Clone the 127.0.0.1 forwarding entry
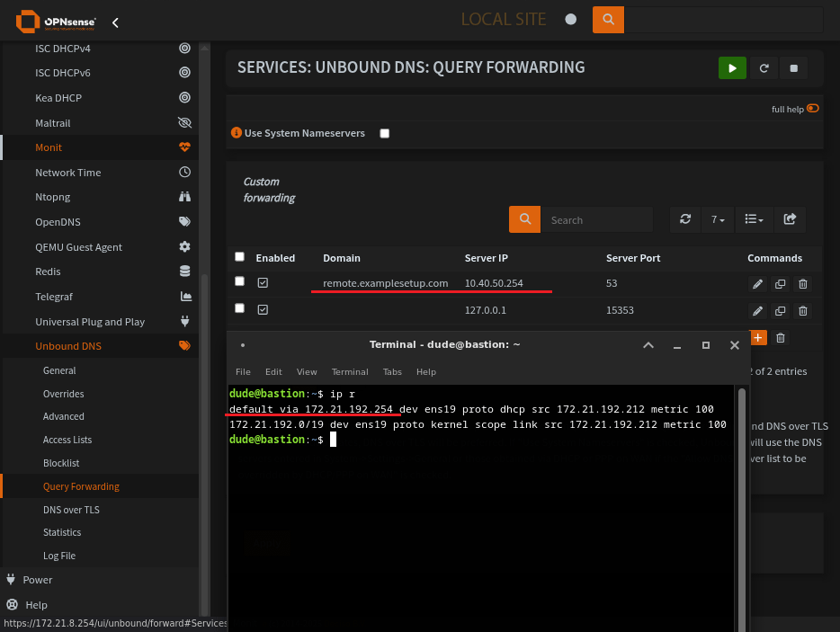The image size is (840, 632). pos(780,311)
